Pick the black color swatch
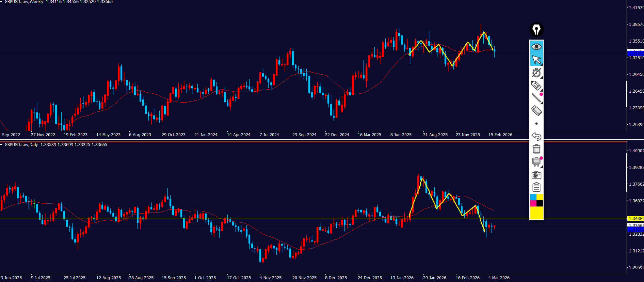644x282 pixels. point(540,203)
